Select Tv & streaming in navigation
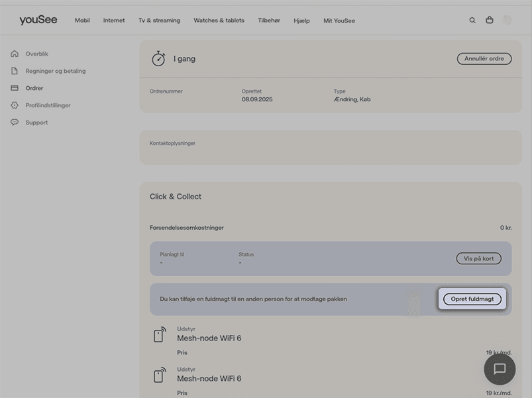The image size is (532, 398). tap(159, 21)
